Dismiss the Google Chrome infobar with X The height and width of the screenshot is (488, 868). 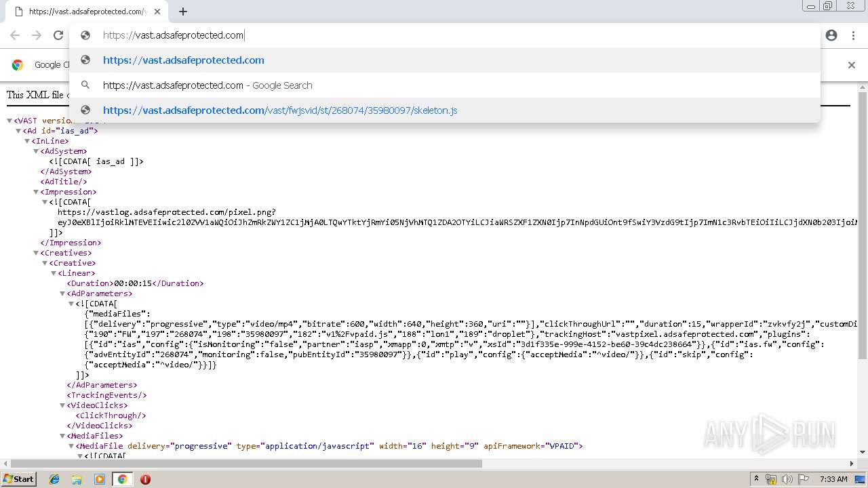coord(852,65)
